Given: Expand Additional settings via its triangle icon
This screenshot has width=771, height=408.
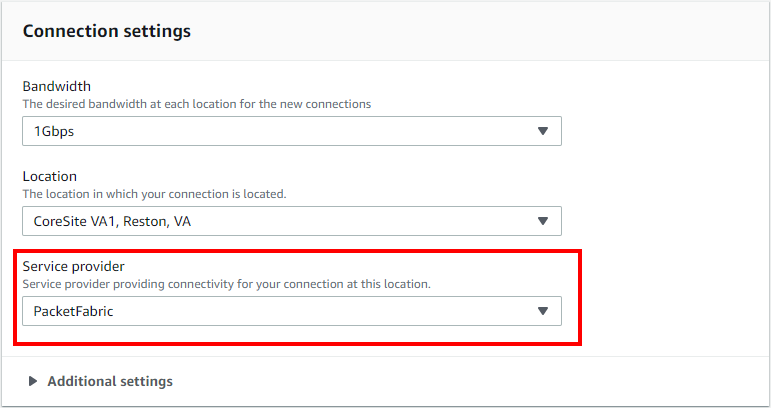Looking at the screenshot, I should click(x=33, y=381).
